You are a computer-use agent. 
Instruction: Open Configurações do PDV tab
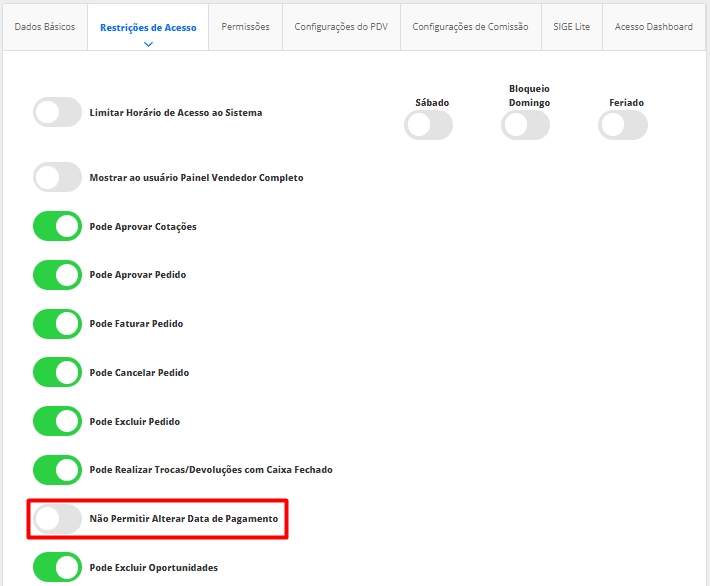[341, 27]
